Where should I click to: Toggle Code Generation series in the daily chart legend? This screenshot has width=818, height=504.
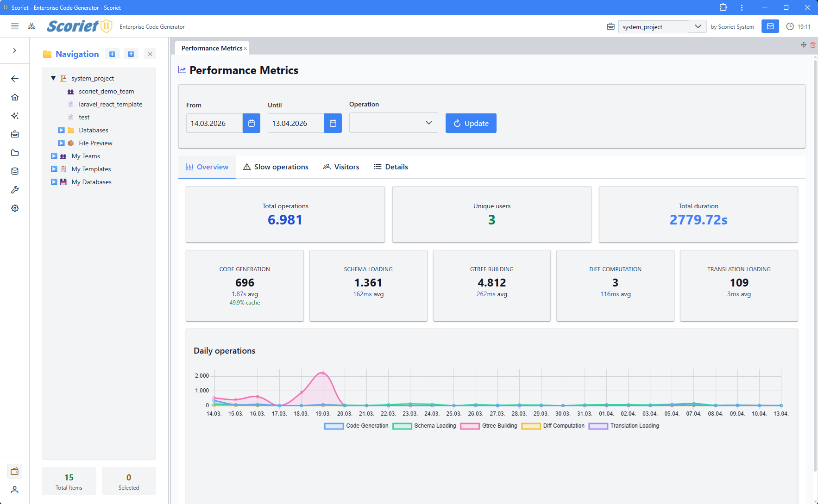pos(367,426)
